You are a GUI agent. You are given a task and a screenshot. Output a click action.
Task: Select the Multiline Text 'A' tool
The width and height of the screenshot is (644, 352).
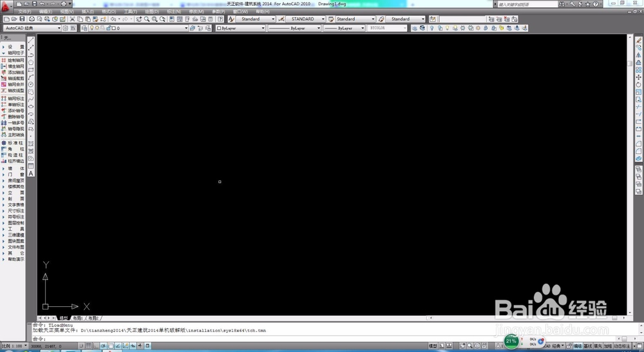click(x=31, y=173)
